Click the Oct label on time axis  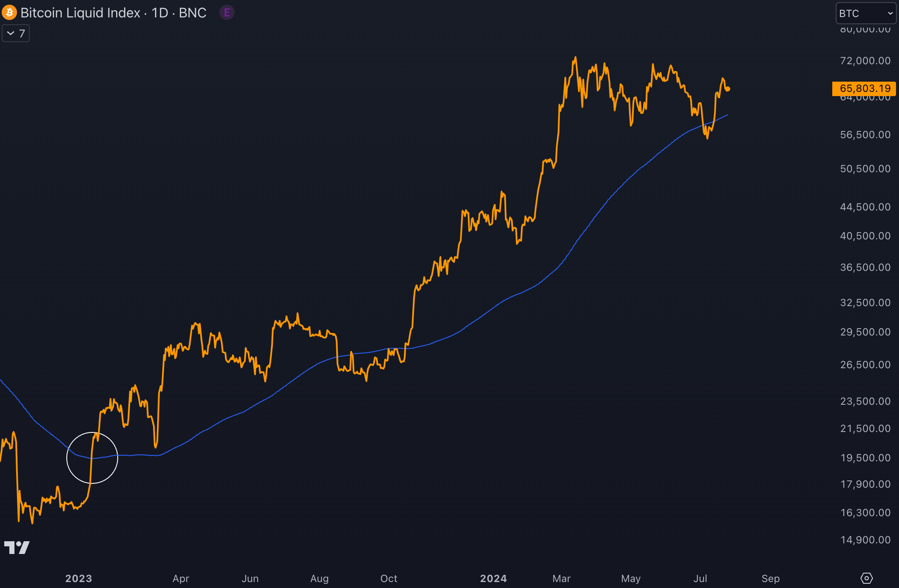[x=389, y=578]
